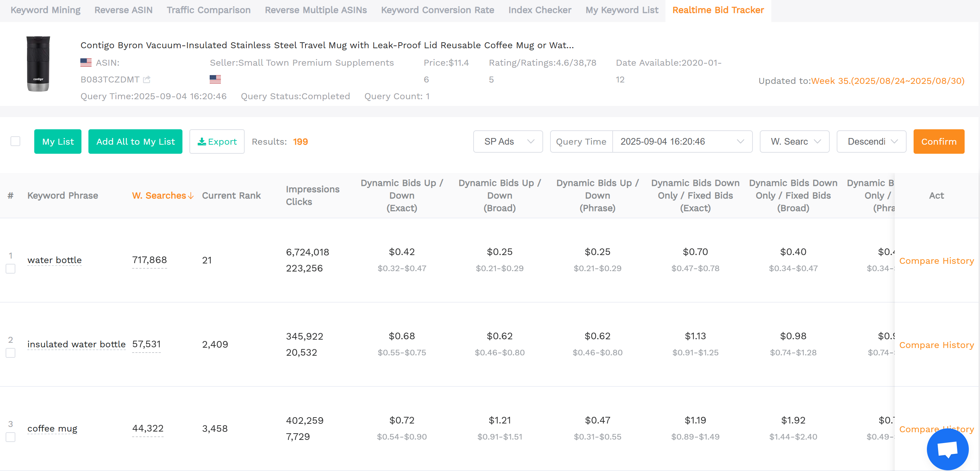980x471 pixels.
Task: Click the US flag next to ASIN
Action: point(86,63)
